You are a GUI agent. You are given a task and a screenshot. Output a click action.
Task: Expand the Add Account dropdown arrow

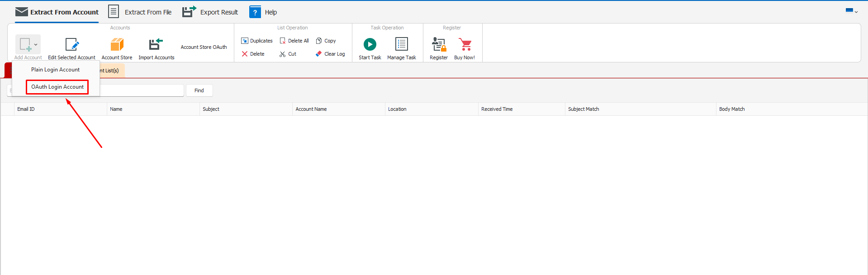point(36,44)
